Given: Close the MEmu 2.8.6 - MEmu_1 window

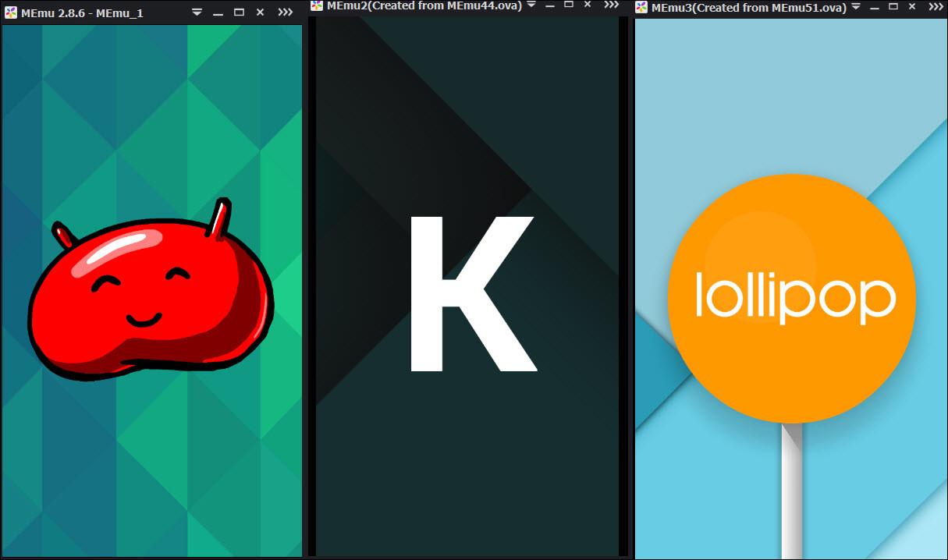Looking at the screenshot, I should (260, 13).
